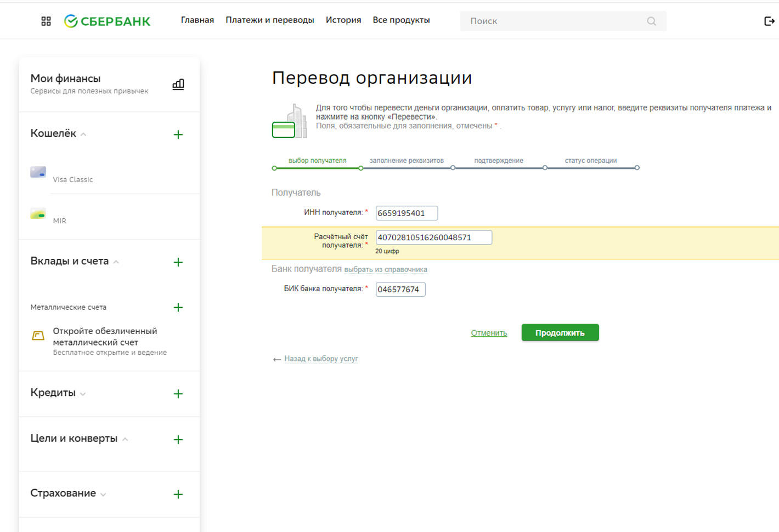The width and height of the screenshot is (779, 532).
Task: Open the apps grid menu icon
Action: pos(46,21)
